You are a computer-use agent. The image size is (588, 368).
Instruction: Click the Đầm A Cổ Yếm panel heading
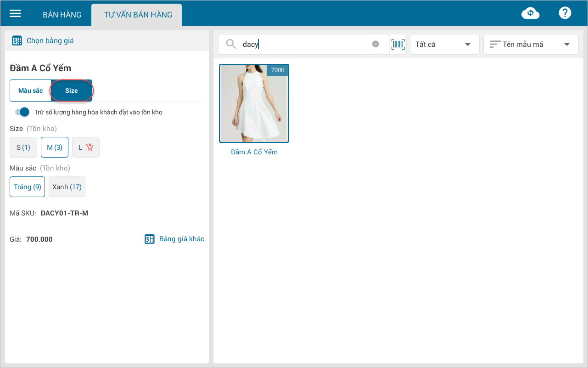tap(40, 68)
